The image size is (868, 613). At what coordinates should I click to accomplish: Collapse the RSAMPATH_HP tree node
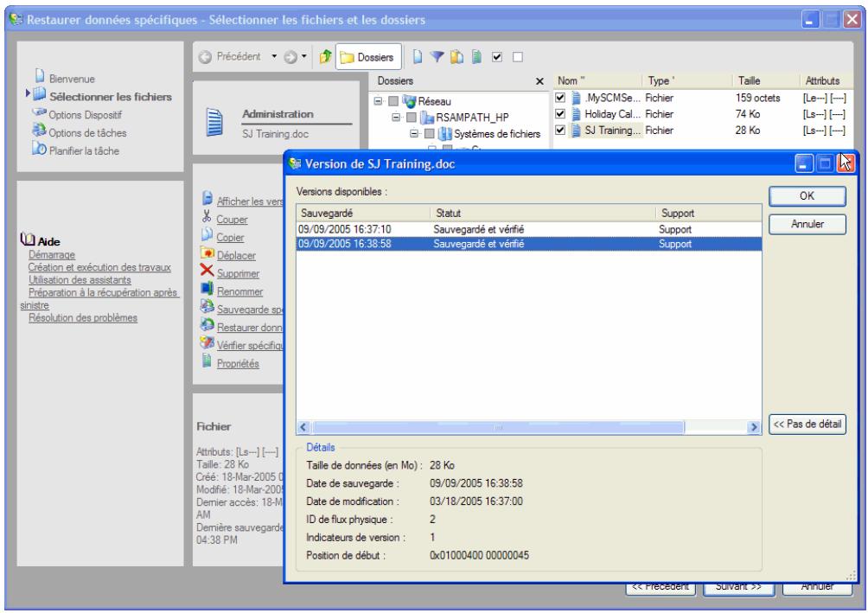click(396, 118)
